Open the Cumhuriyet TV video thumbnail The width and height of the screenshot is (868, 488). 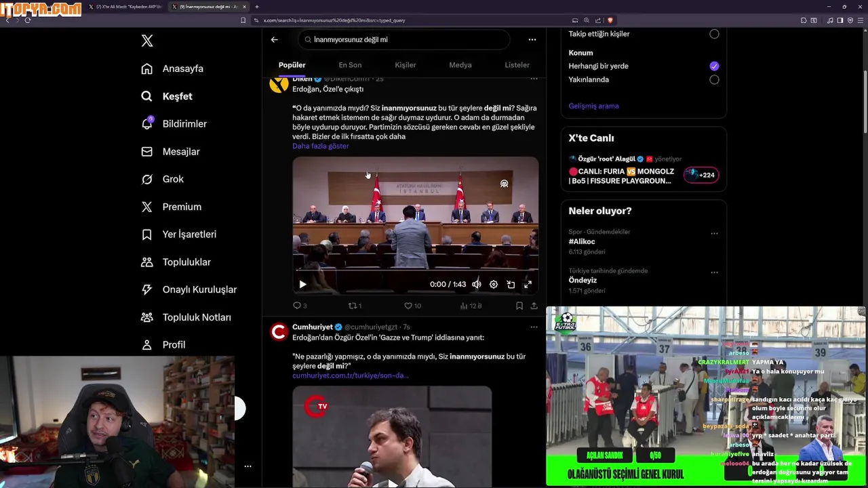(x=392, y=436)
